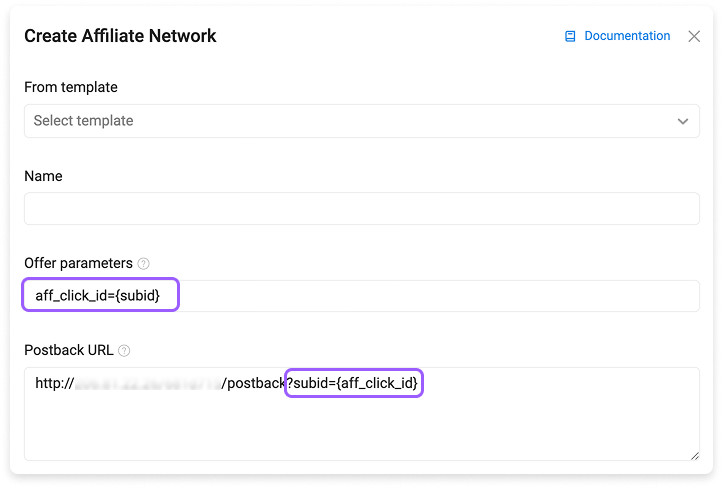Open the Documentation link
The image size is (723, 488).
(627, 36)
